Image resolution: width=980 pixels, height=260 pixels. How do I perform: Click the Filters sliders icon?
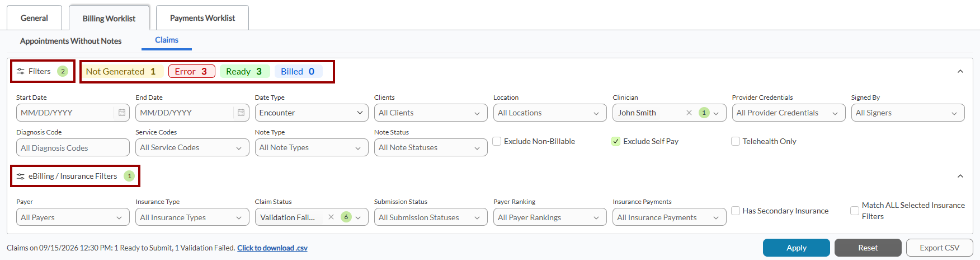(x=21, y=71)
